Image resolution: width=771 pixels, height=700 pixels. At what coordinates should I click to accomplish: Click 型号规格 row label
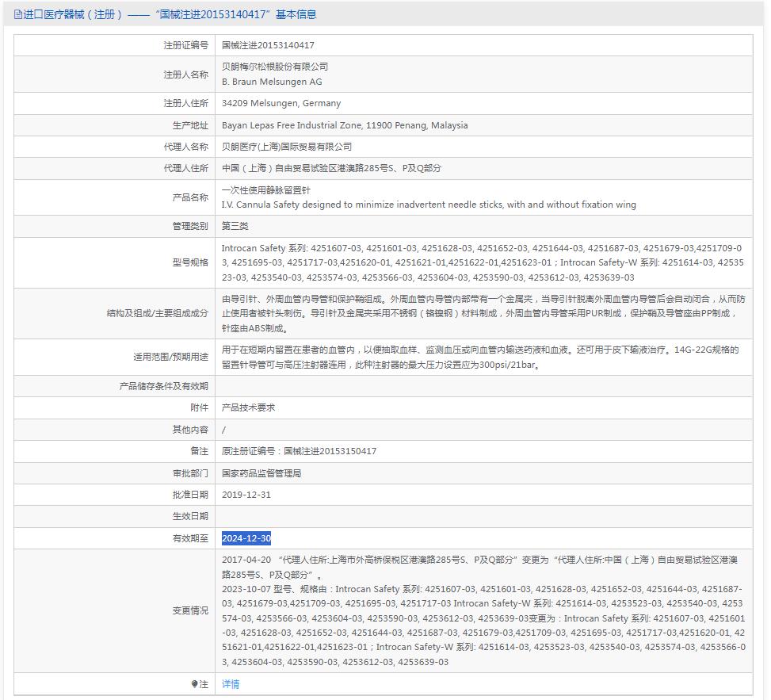click(190, 262)
